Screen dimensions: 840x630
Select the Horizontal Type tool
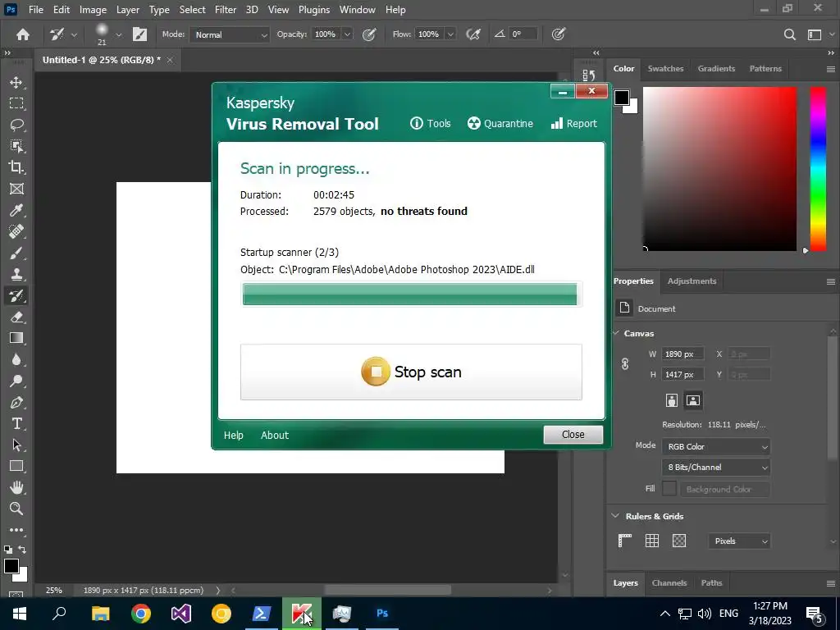coord(16,424)
